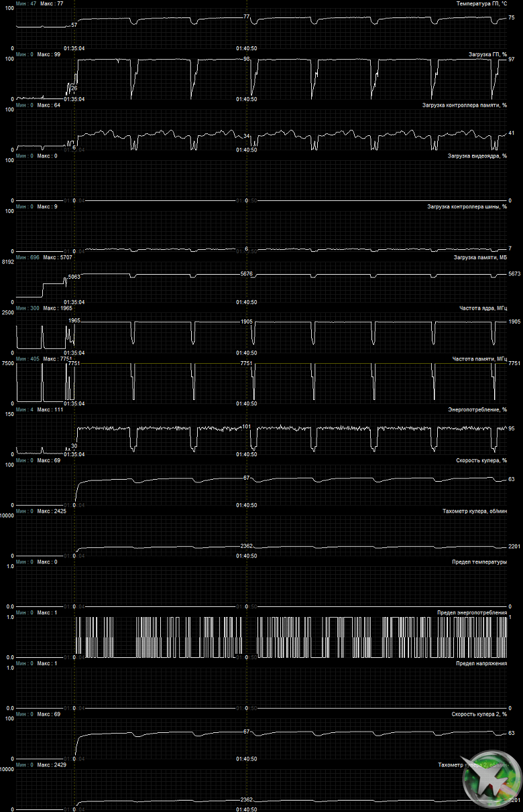Click timestamp 01:40:50 under core clock graph
The height and width of the screenshot is (812, 523).
[247, 353]
